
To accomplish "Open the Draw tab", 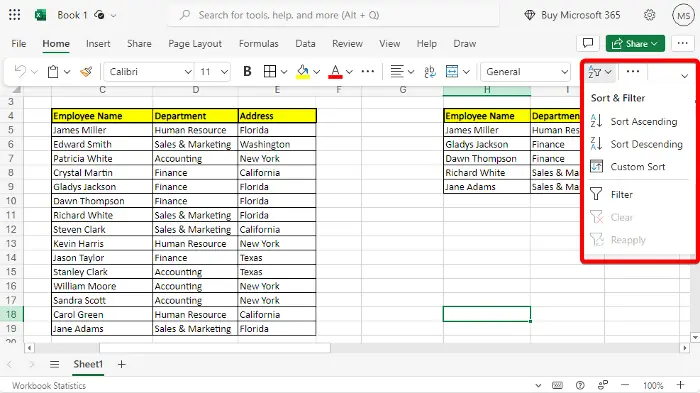I will point(465,43).
